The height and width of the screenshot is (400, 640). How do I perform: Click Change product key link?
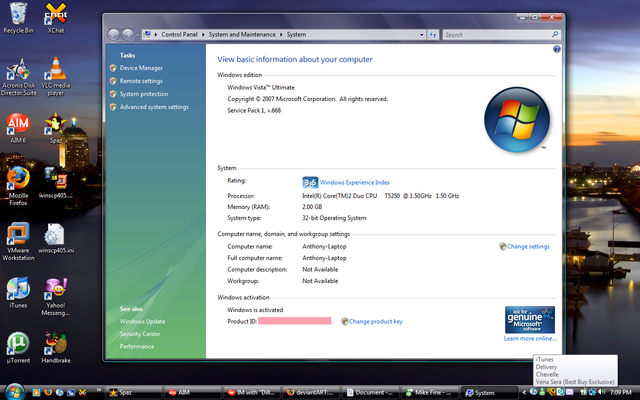click(x=376, y=322)
